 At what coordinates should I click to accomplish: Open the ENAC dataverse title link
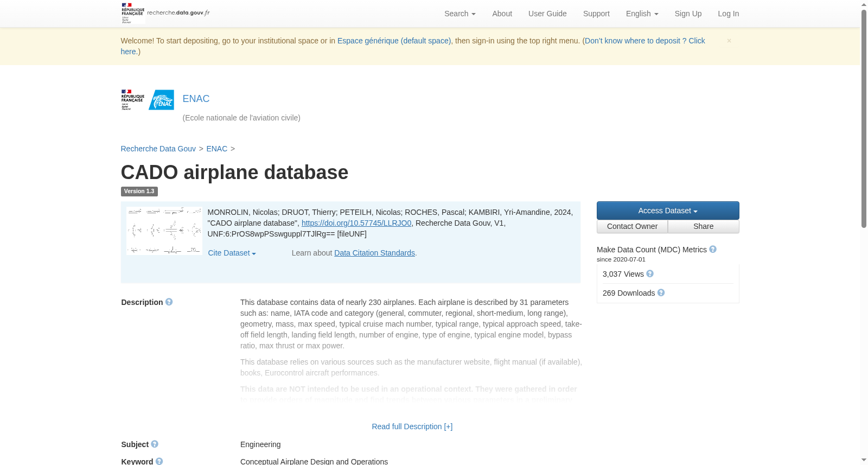pyautogui.click(x=196, y=99)
